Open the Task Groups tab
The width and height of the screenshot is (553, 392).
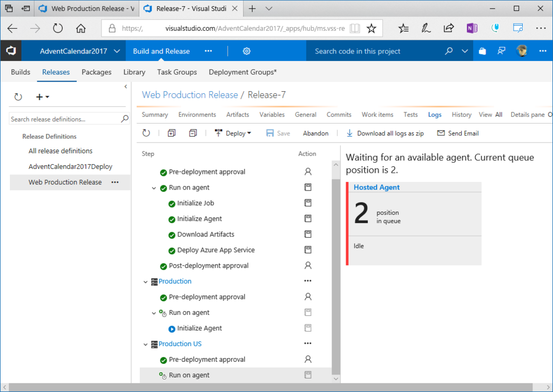point(177,72)
